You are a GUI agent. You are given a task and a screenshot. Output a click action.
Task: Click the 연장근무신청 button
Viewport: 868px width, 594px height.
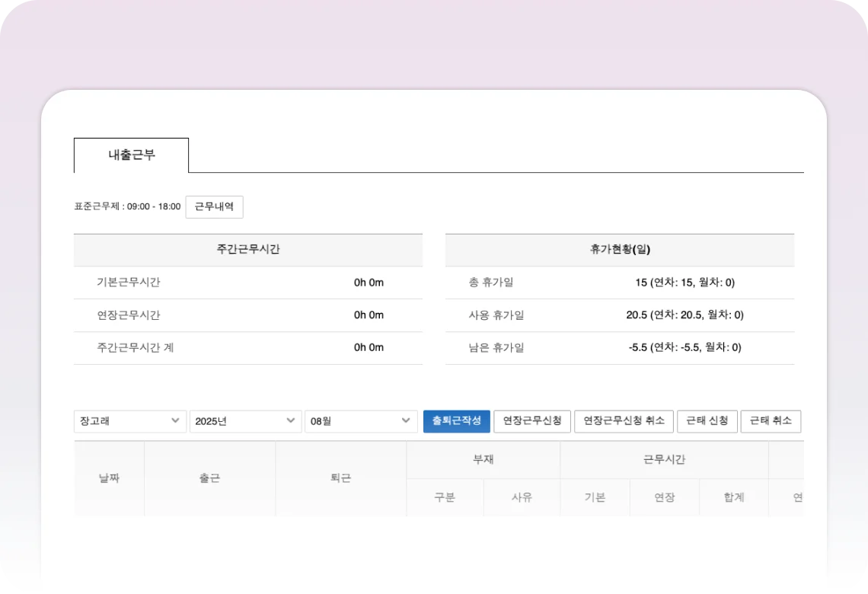point(532,421)
